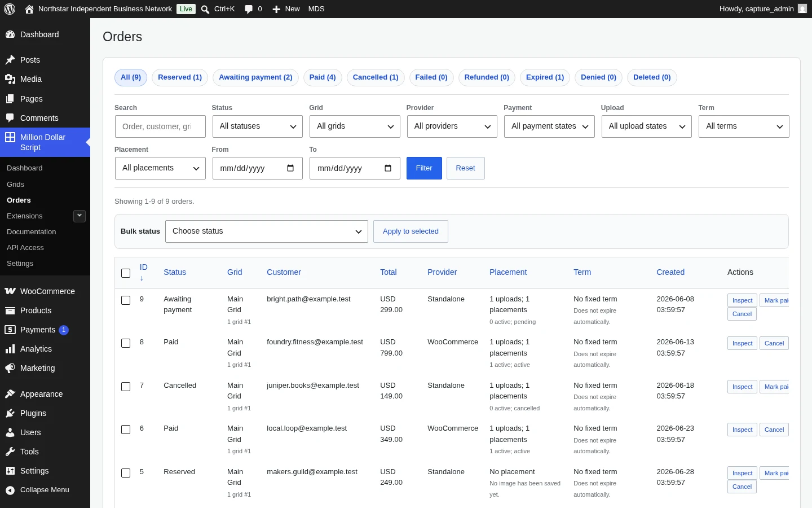
Task: Check the box for order 7
Action: coord(126,387)
